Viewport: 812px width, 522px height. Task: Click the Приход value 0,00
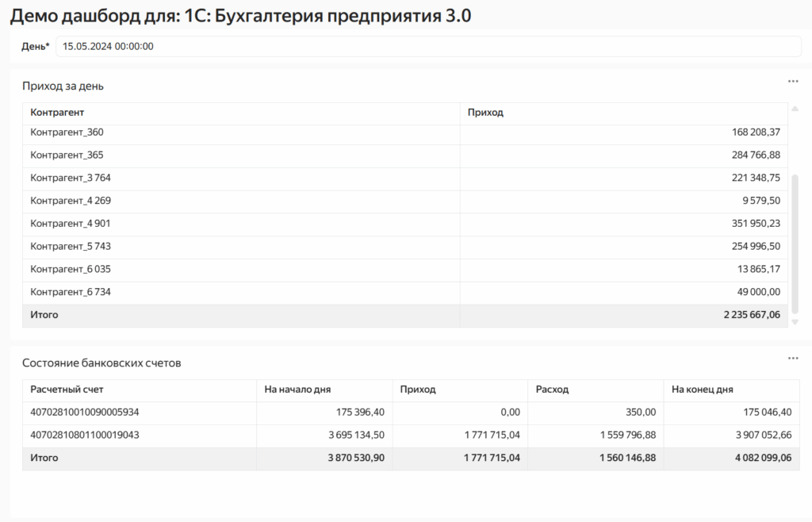(x=510, y=413)
